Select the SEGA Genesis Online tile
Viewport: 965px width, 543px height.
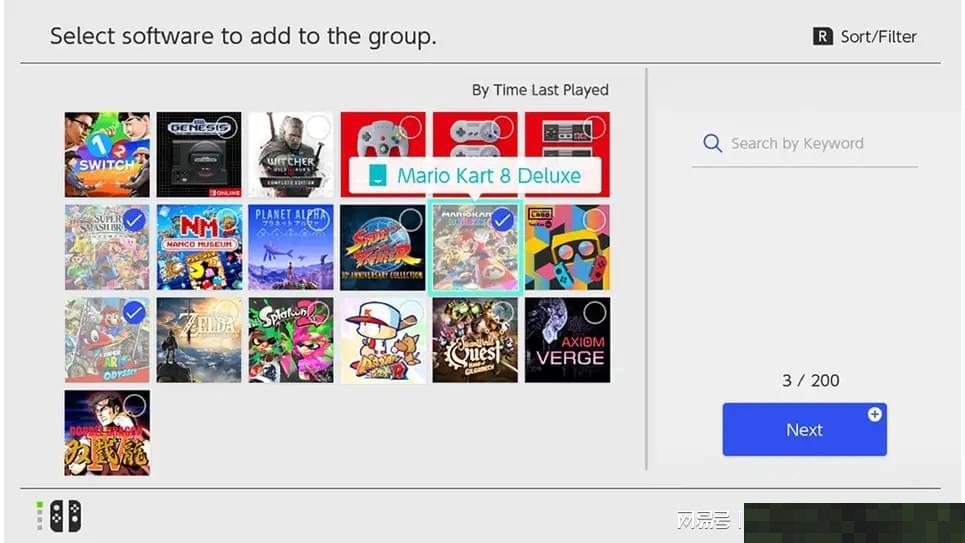(x=199, y=155)
